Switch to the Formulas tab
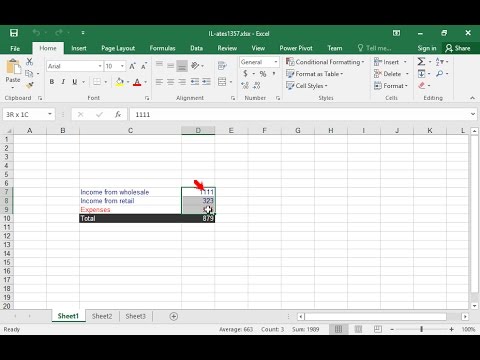The image size is (480, 360). coord(162,48)
